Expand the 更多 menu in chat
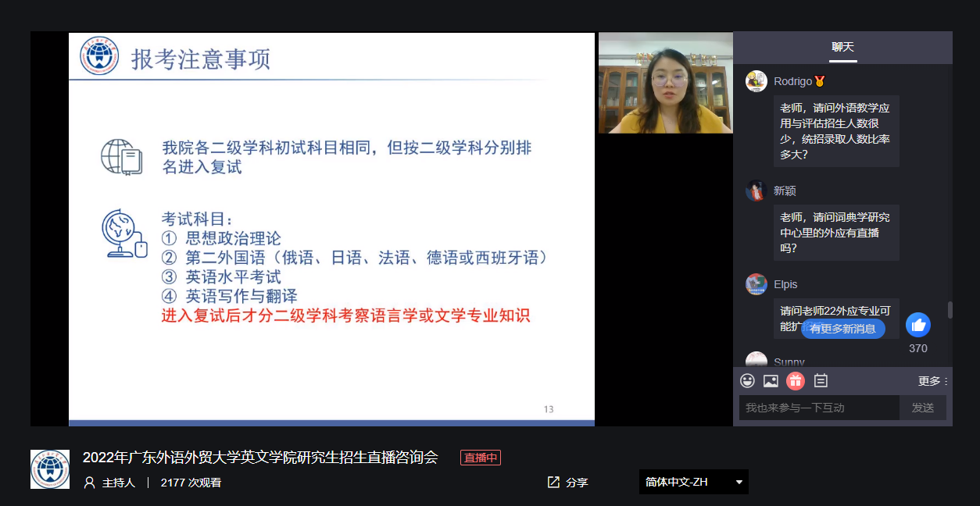Viewport: 980px width, 506px height. point(932,381)
